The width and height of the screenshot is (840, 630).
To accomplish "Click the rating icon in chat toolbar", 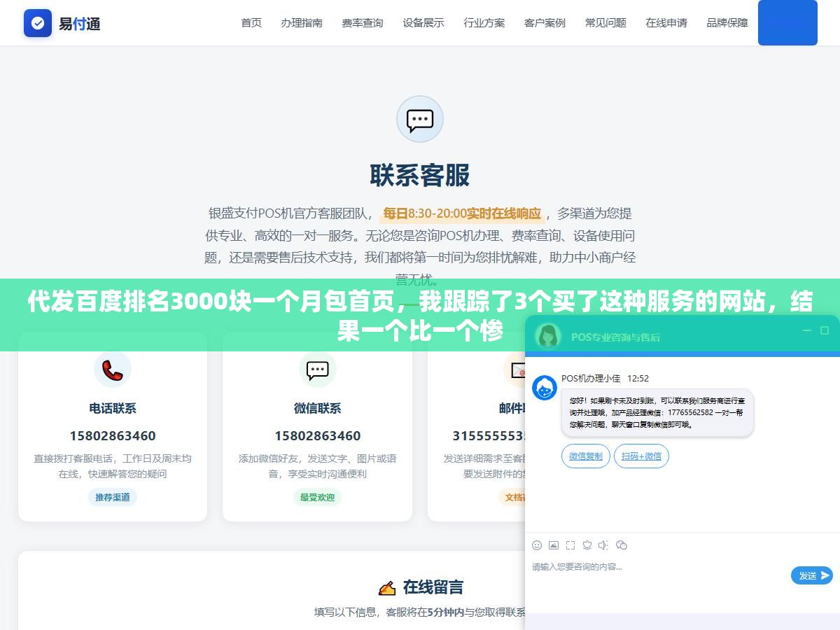I will click(x=587, y=545).
